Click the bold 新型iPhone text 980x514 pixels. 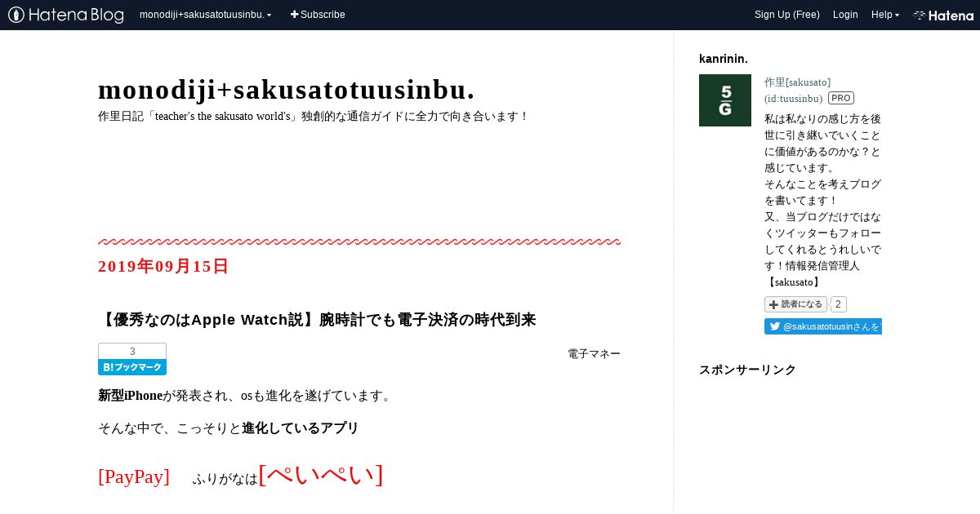(131, 395)
